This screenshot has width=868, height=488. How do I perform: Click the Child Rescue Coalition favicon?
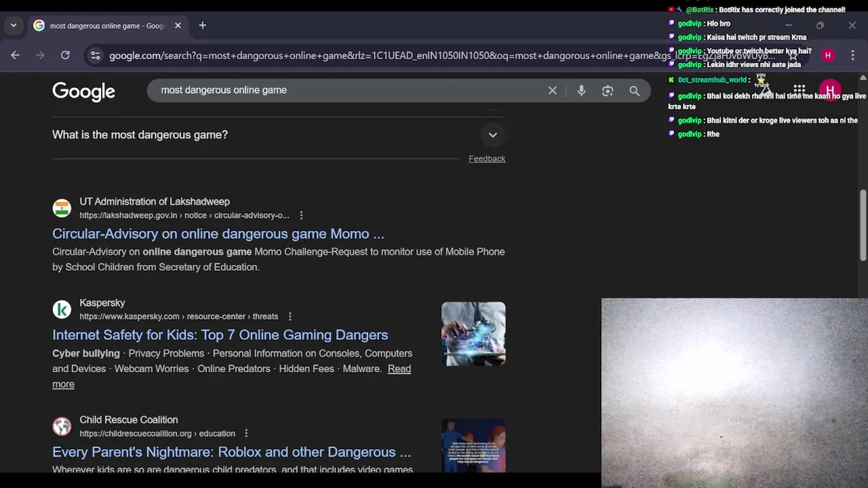click(x=62, y=426)
